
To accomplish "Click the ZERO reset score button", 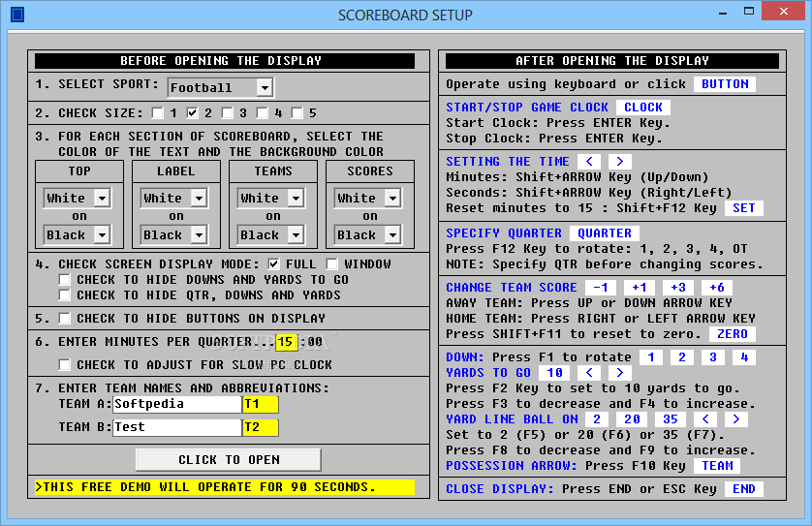I will (x=733, y=334).
